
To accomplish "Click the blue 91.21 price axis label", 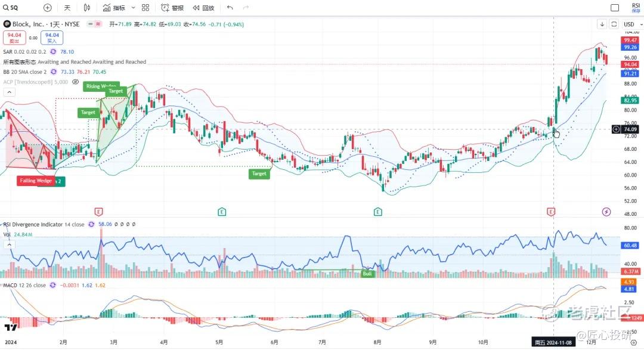I will coord(630,73).
